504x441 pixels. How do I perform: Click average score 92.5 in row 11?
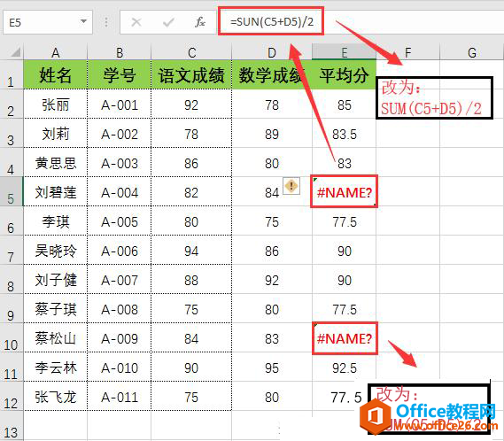(344, 367)
